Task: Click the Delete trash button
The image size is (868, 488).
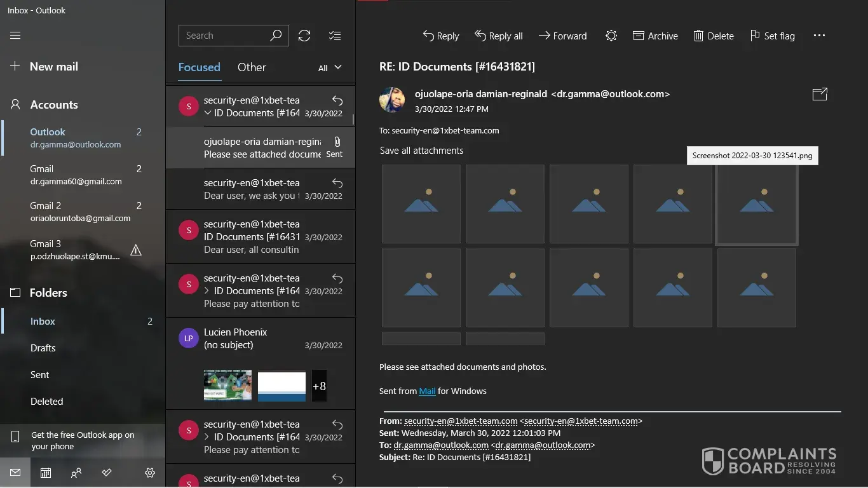Action: (x=714, y=36)
